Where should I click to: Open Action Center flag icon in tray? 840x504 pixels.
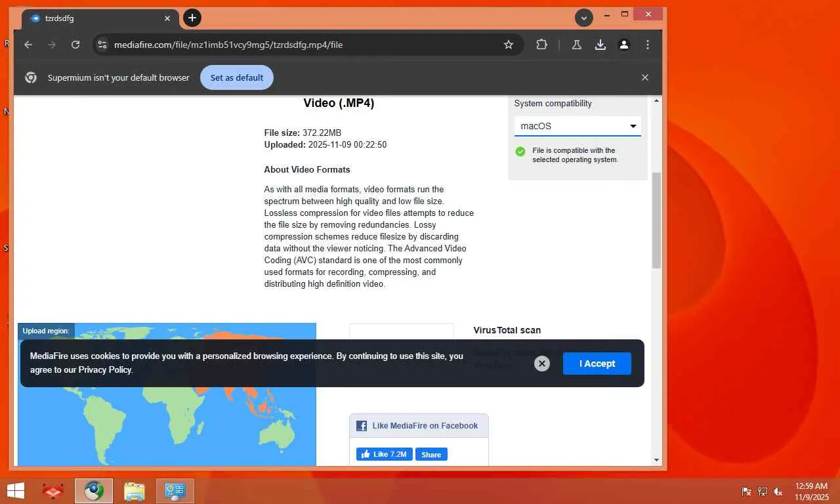(x=747, y=491)
